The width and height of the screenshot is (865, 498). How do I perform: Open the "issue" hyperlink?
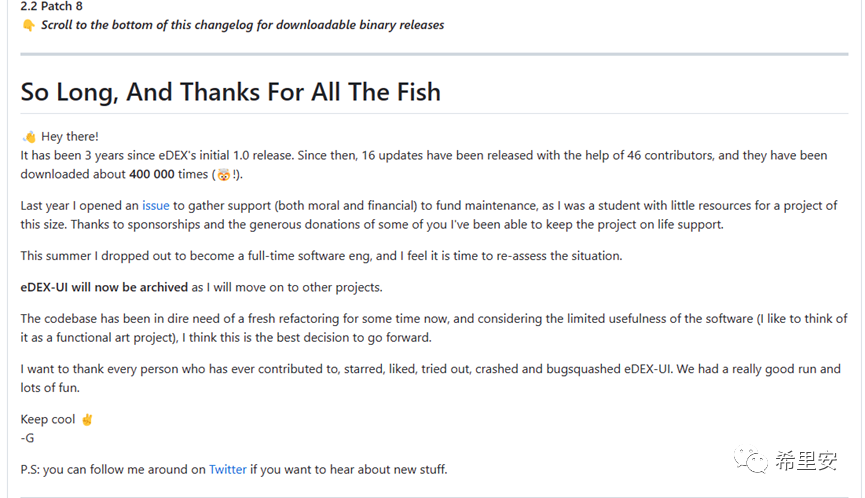pos(155,206)
